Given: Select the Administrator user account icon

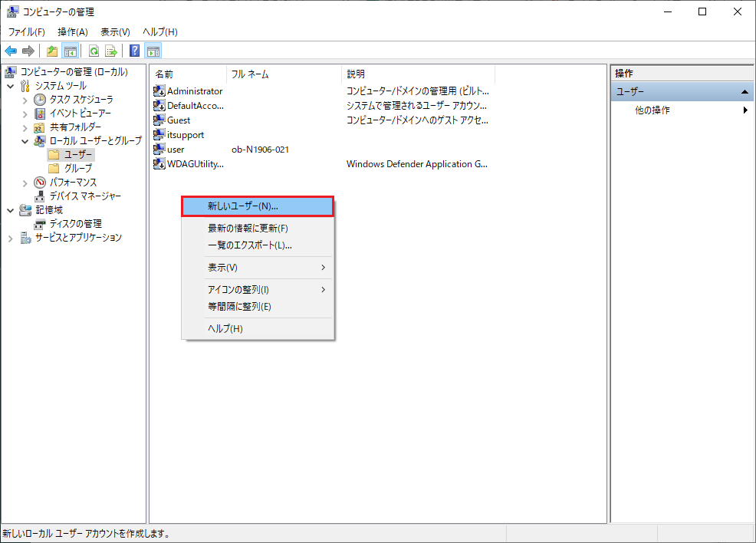Looking at the screenshot, I should pos(159,91).
